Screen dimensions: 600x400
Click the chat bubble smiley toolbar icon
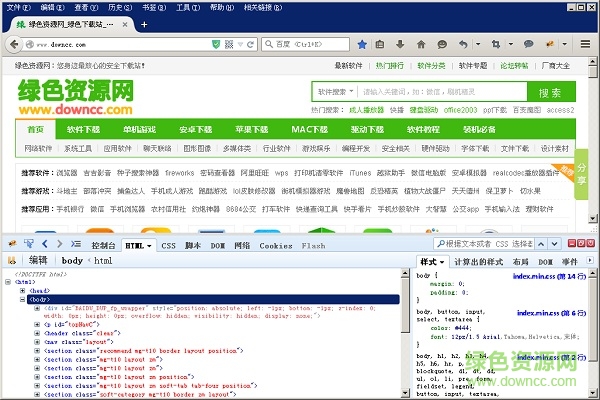click(442, 44)
